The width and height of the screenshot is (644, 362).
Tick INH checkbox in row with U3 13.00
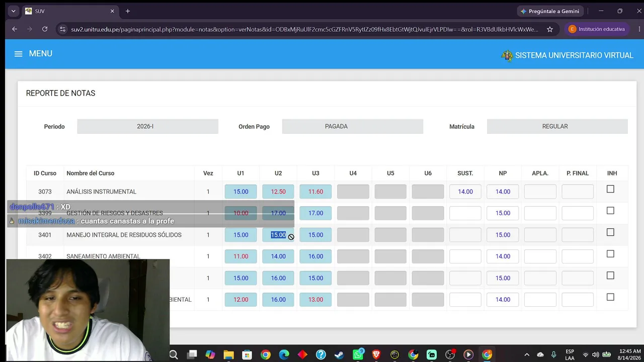point(610,297)
